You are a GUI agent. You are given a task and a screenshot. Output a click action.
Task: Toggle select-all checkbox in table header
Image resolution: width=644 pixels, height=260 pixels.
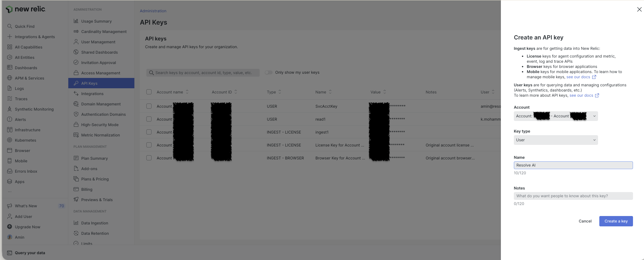(149, 92)
